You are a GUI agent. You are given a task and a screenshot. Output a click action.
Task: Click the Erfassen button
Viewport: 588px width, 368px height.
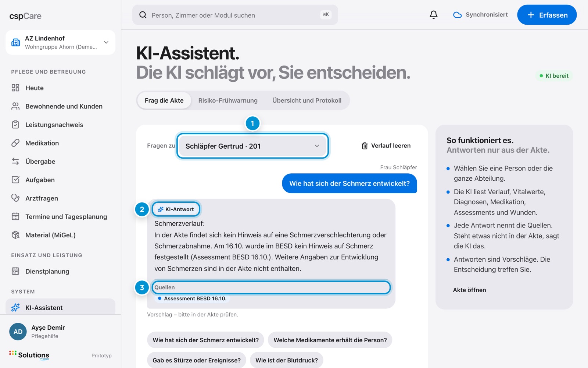547,15
